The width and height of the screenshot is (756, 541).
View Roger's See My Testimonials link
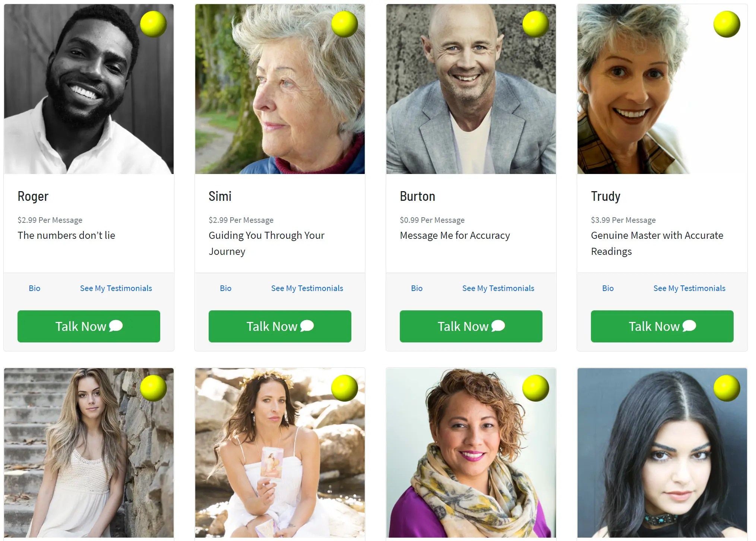tap(116, 288)
